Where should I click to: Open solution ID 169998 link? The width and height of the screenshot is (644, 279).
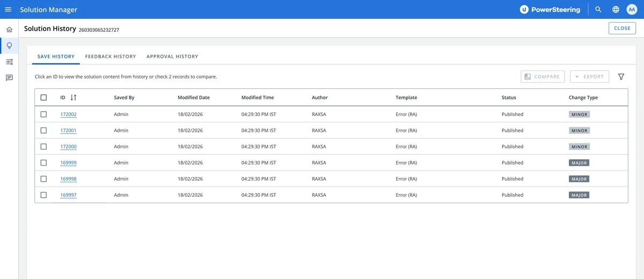pos(68,179)
